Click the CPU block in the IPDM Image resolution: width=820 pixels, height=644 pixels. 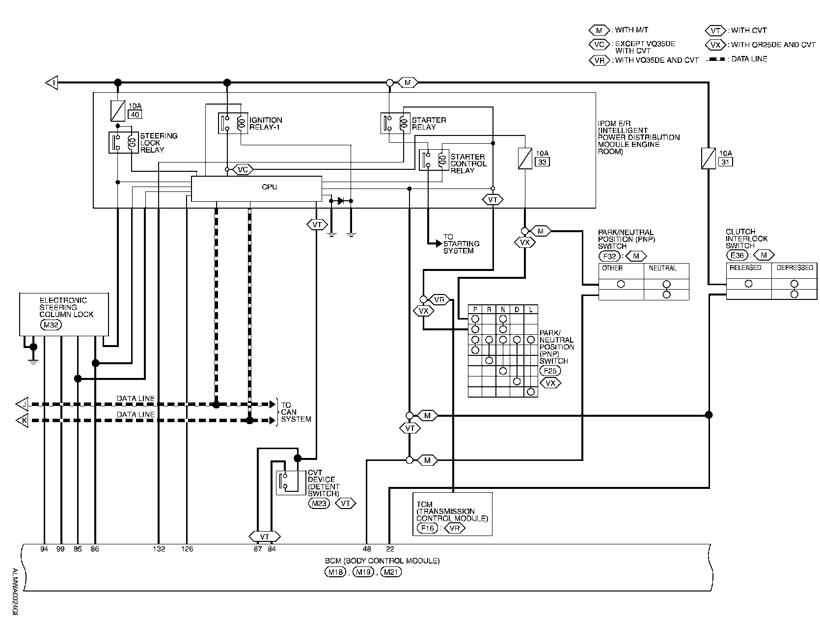(256, 188)
